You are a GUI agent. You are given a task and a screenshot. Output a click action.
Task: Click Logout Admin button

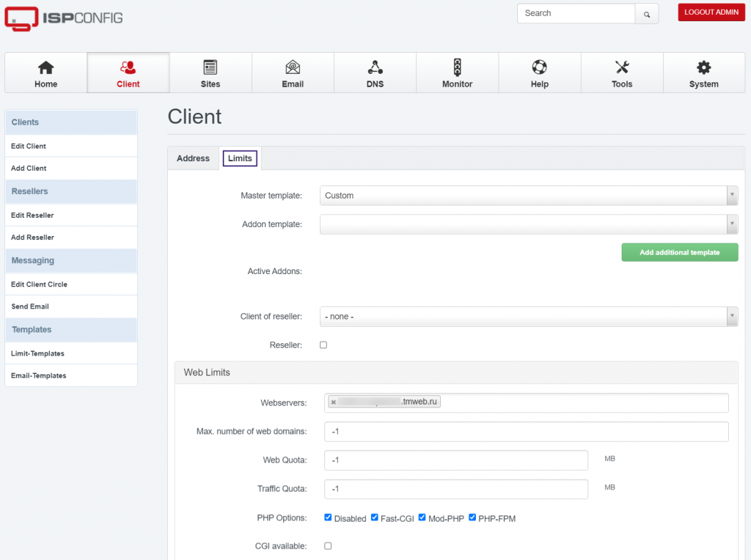[x=711, y=12]
